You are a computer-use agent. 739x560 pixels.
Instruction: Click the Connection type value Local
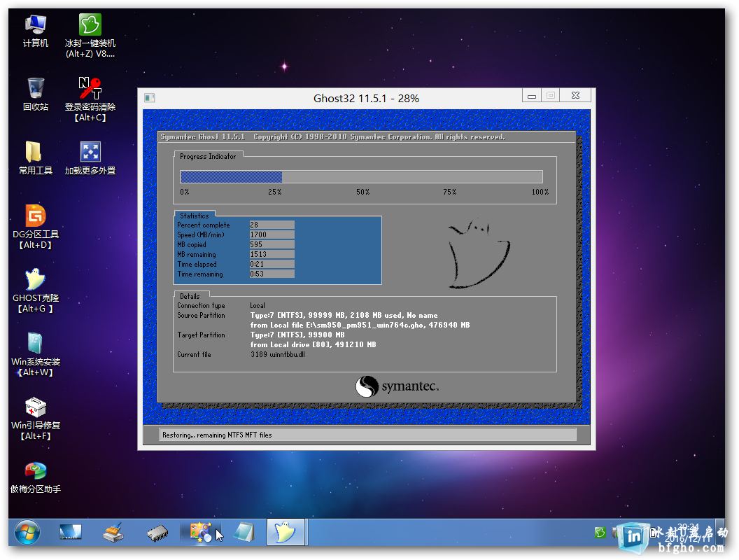pyautogui.click(x=258, y=305)
